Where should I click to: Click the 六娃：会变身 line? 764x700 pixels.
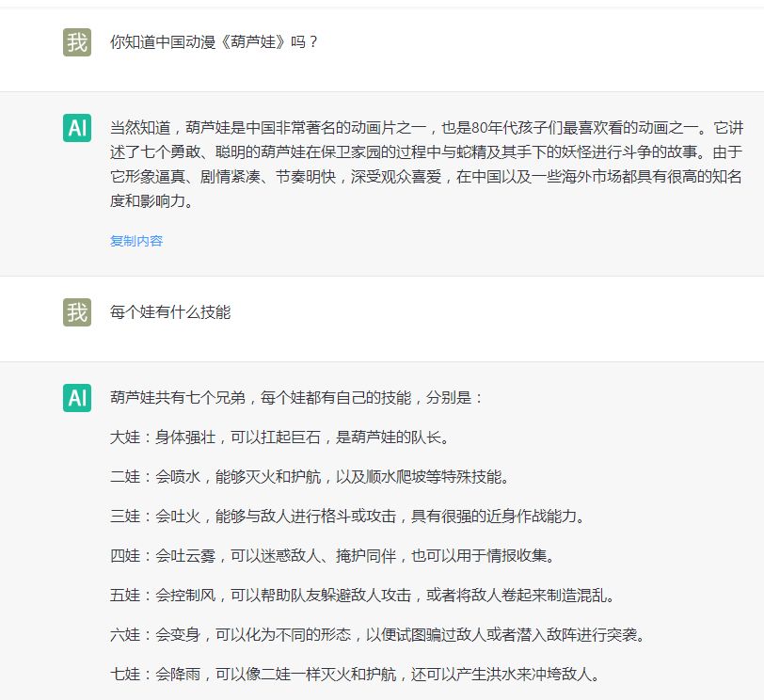[378, 634]
